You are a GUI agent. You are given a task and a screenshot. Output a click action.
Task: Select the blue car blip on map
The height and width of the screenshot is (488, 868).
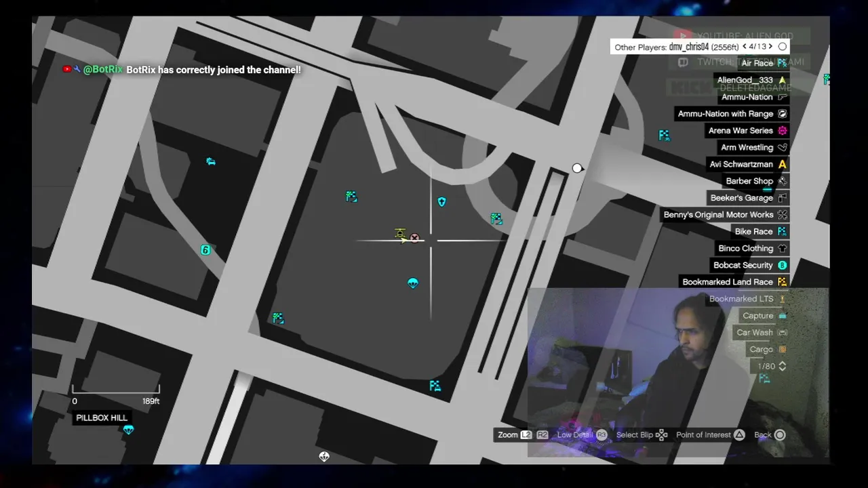pos(211,161)
